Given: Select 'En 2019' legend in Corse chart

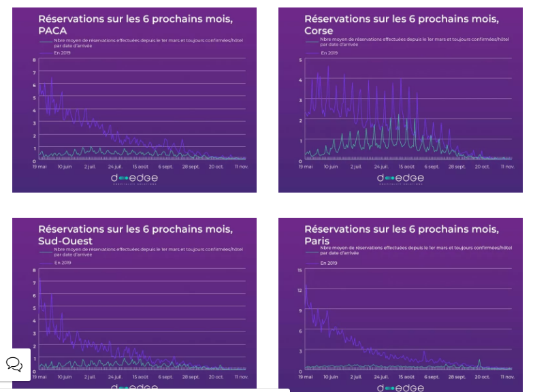Looking at the screenshot, I should click(329, 52).
